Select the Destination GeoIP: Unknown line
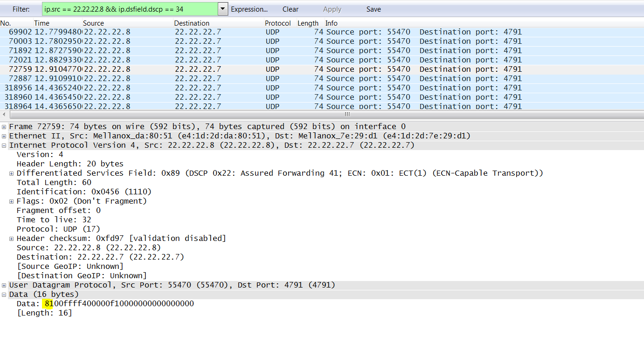Image resolution: width=644 pixels, height=343 pixels. point(82,276)
